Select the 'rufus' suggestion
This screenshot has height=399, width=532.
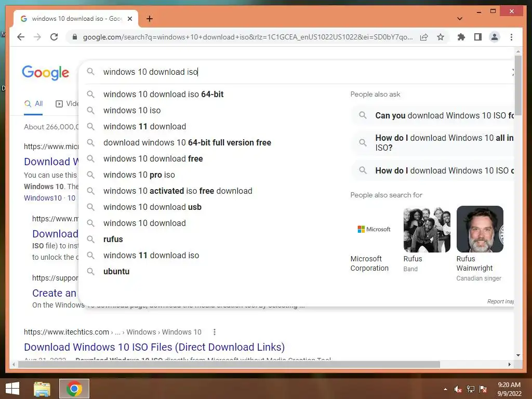(113, 239)
